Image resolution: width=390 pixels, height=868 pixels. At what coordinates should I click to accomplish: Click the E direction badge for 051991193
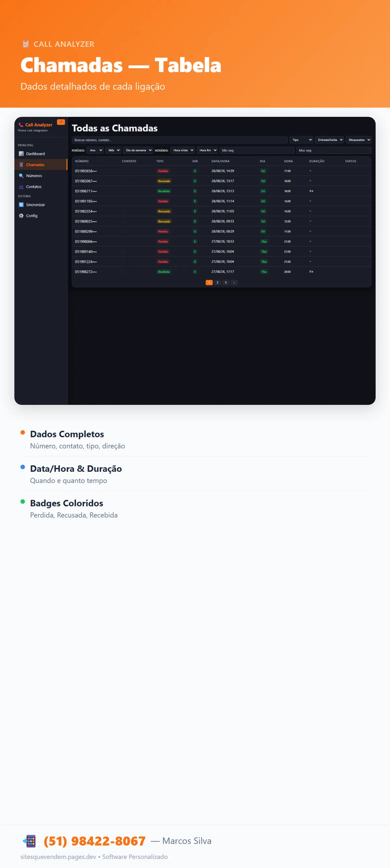195,201
